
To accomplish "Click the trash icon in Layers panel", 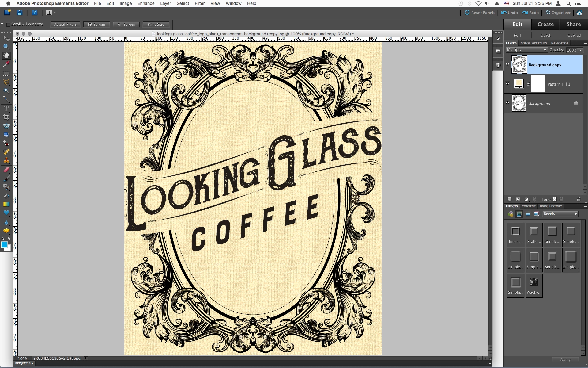I will [579, 199].
